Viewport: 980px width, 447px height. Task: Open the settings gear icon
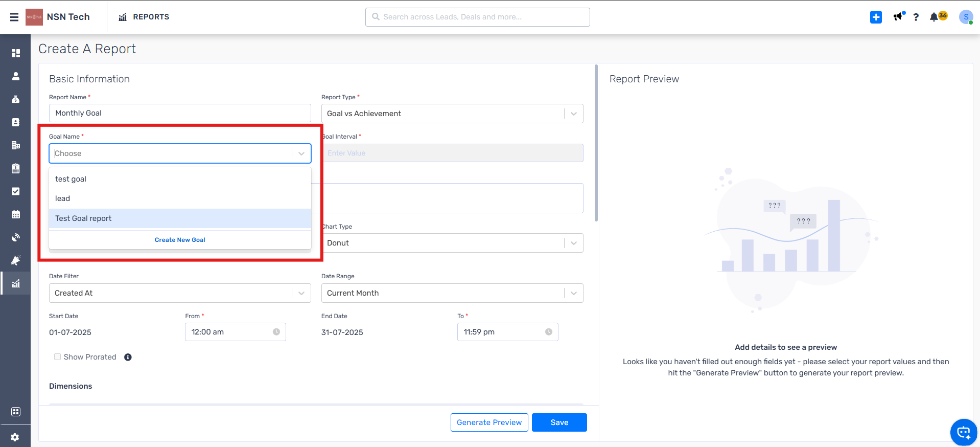15,437
